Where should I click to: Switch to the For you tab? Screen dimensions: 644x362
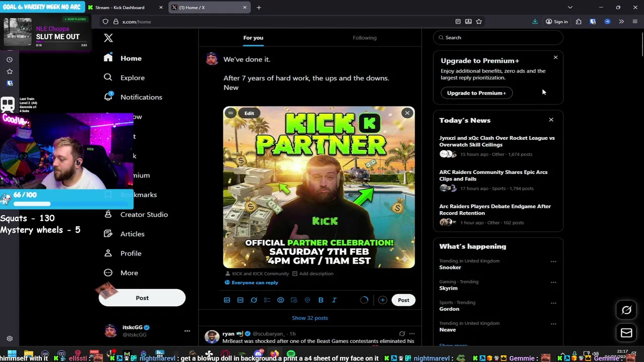253,38
